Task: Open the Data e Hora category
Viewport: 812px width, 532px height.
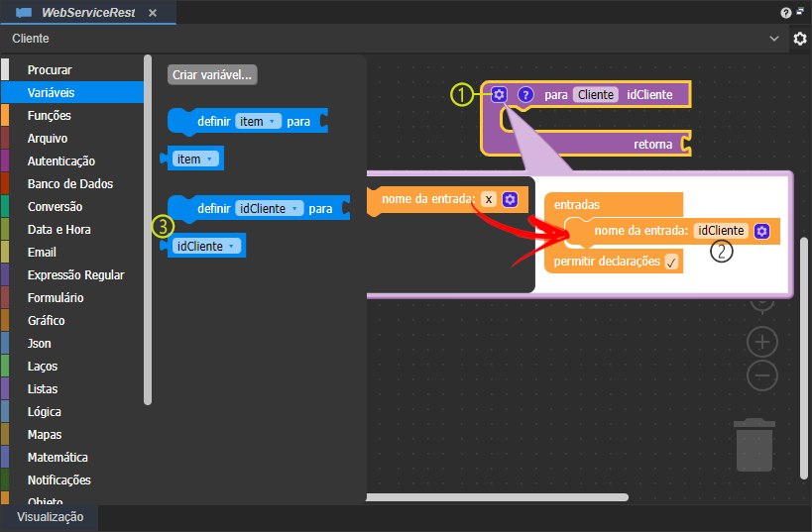Action: [72, 229]
